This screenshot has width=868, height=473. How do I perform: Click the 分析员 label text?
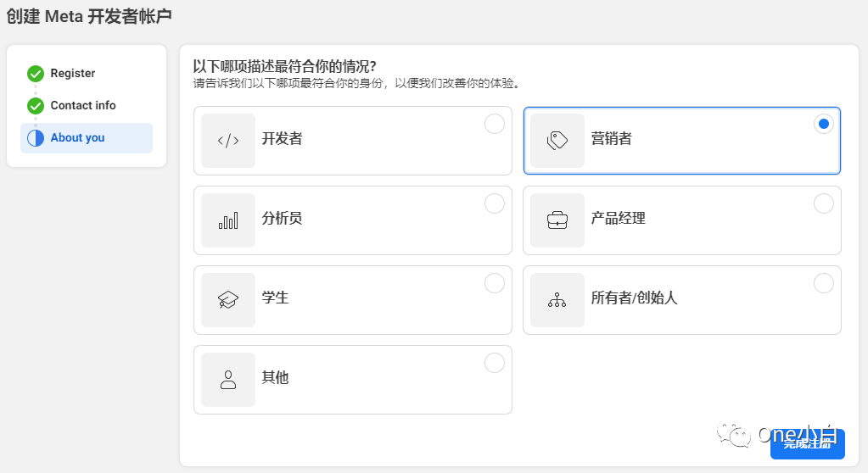click(283, 218)
